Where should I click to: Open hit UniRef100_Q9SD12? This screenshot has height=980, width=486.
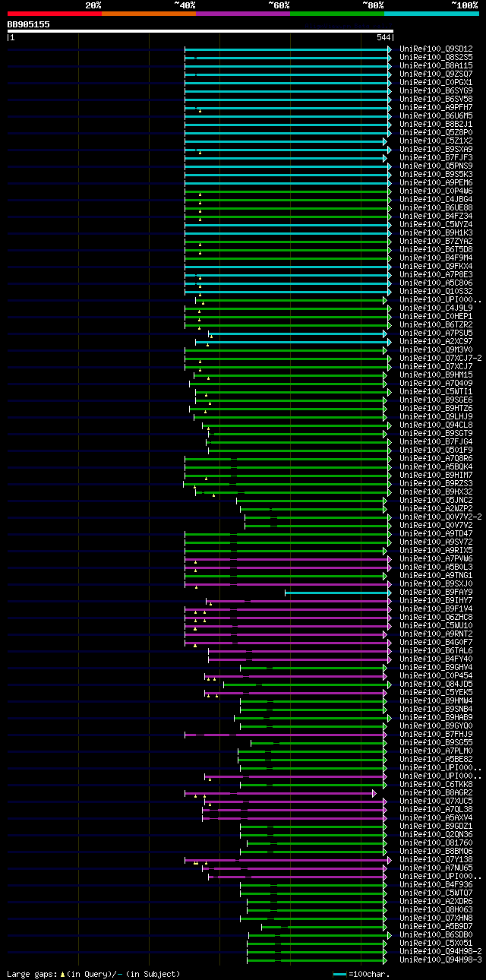coord(436,49)
